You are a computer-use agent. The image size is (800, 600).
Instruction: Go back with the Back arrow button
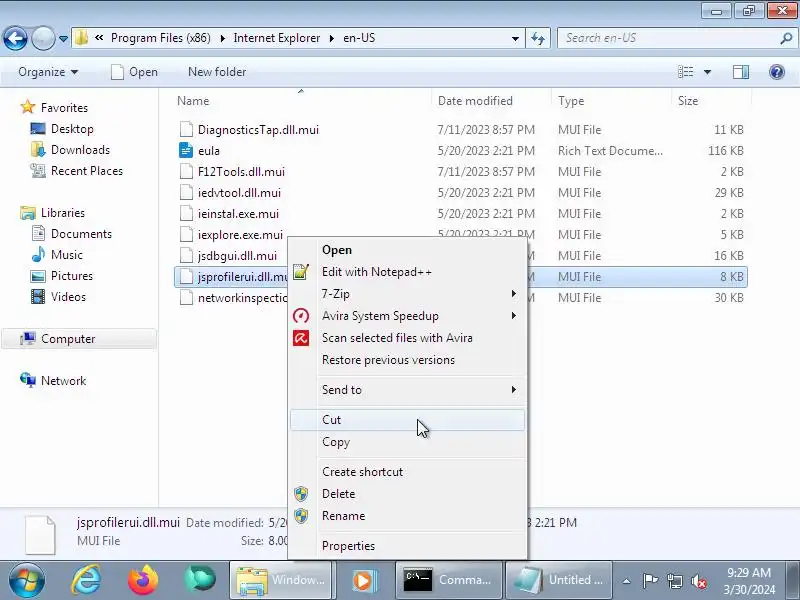pos(15,38)
